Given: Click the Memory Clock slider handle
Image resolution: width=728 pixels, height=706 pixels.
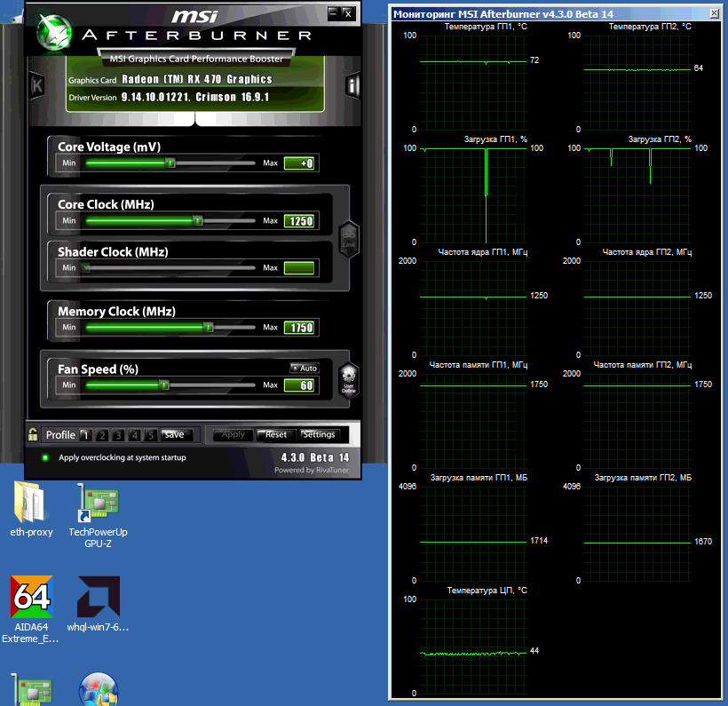Looking at the screenshot, I should 208,328.
